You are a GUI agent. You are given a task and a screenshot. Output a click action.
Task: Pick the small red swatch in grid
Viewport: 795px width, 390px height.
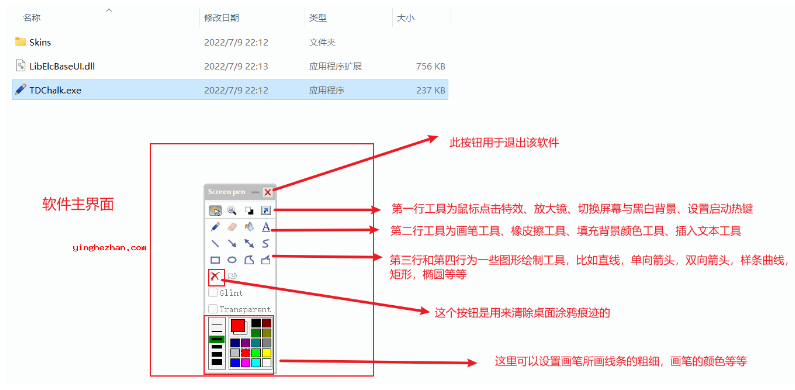click(245, 353)
